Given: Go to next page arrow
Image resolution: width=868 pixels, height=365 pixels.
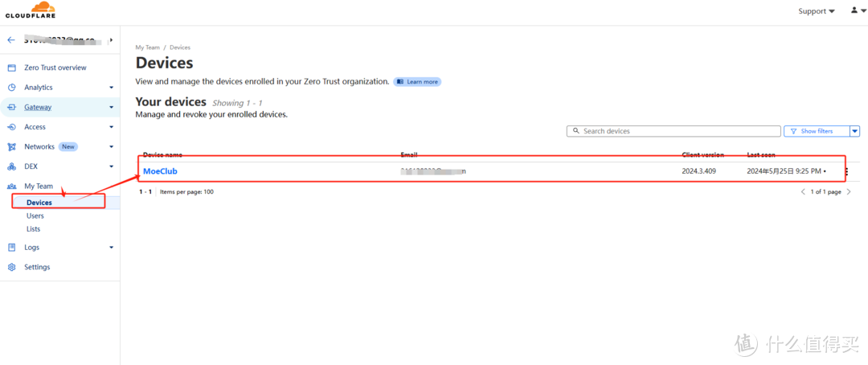Looking at the screenshot, I should [x=849, y=191].
